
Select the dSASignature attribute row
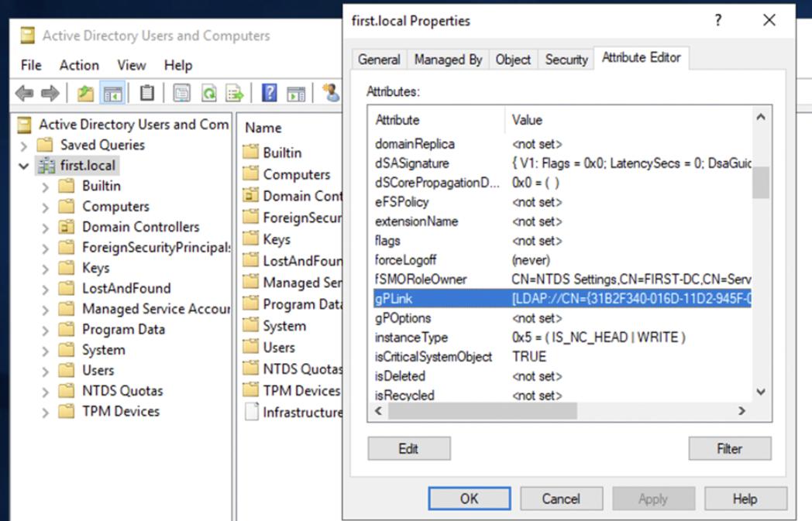point(563,163)
